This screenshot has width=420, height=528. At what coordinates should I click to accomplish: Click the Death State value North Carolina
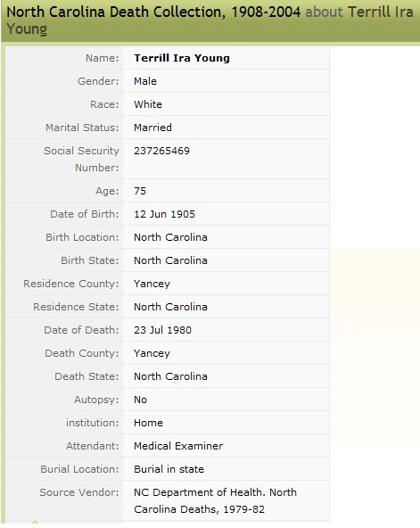coord(170,376)
